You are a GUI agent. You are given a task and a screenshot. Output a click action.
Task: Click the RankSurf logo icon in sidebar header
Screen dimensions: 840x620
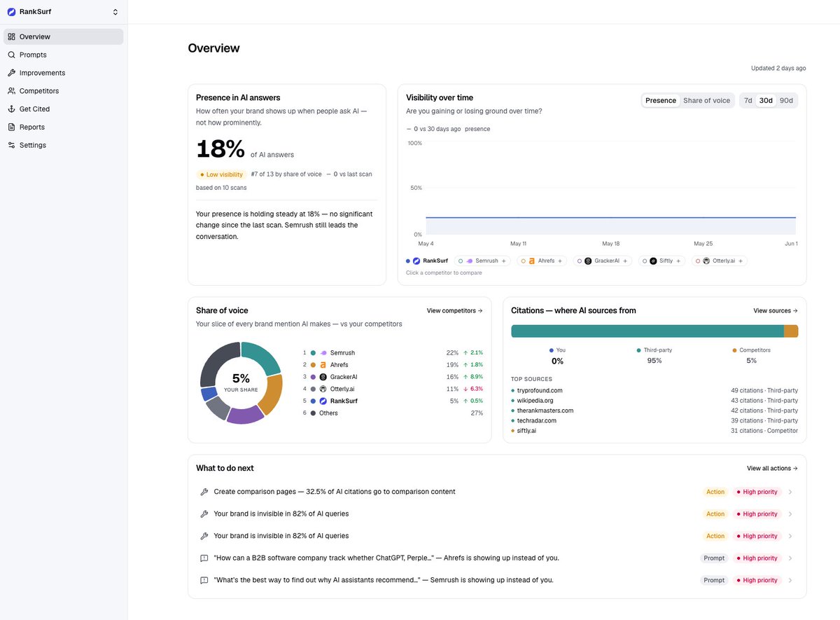(10, 12)
